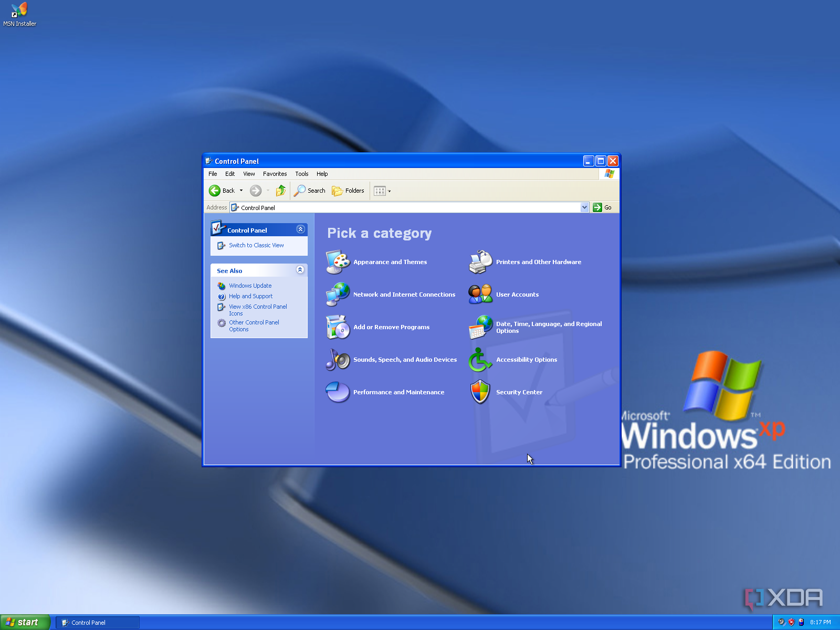The image size is (840, 630).
Task: Open the address bar dropdown
Action: [x=584, y=207]
